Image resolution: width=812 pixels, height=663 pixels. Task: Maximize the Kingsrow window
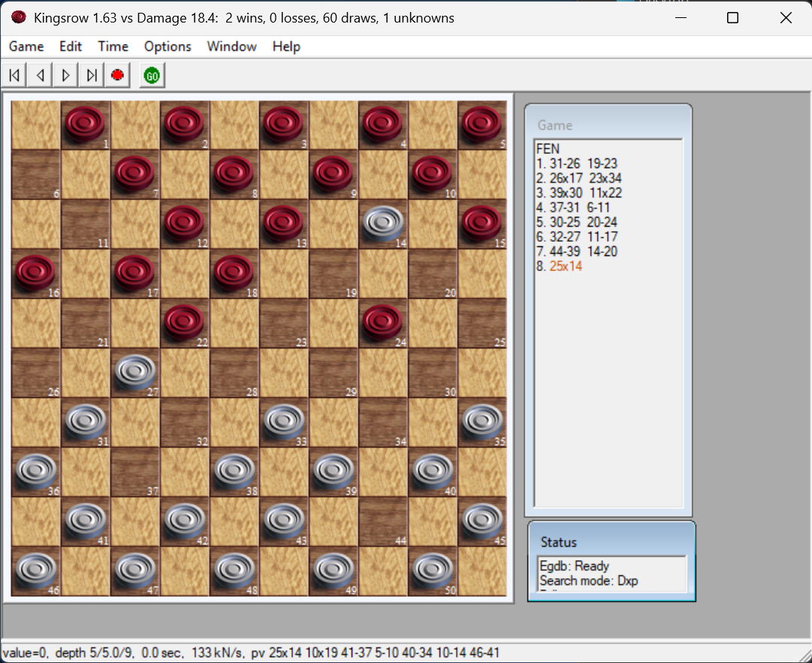(x=732, y=17)
